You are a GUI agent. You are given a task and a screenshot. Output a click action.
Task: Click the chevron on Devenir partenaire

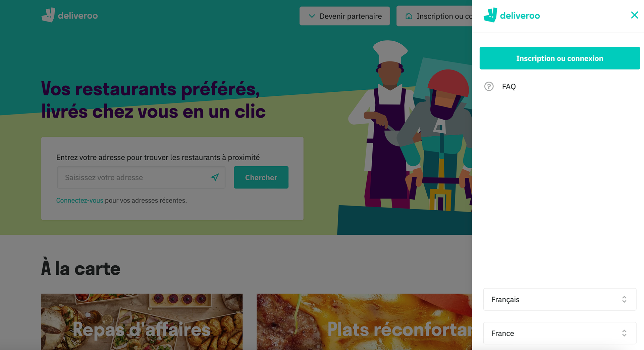312,16
